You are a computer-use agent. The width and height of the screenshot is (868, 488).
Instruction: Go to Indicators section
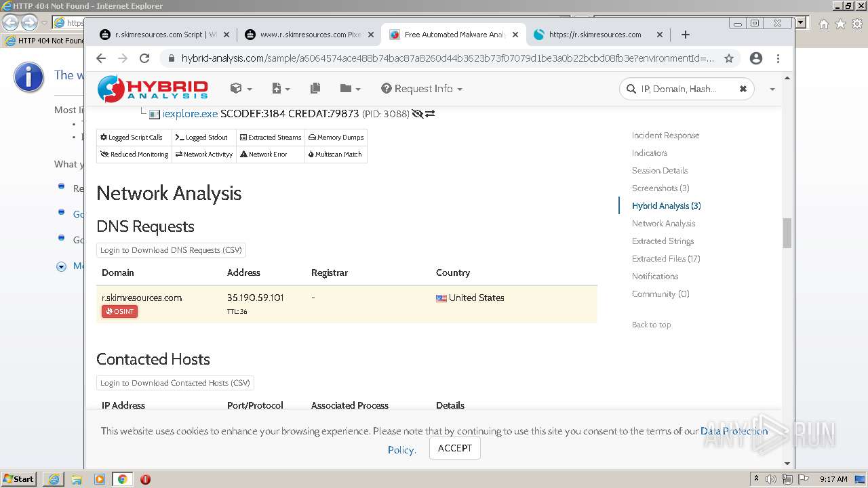pos(650,153)
